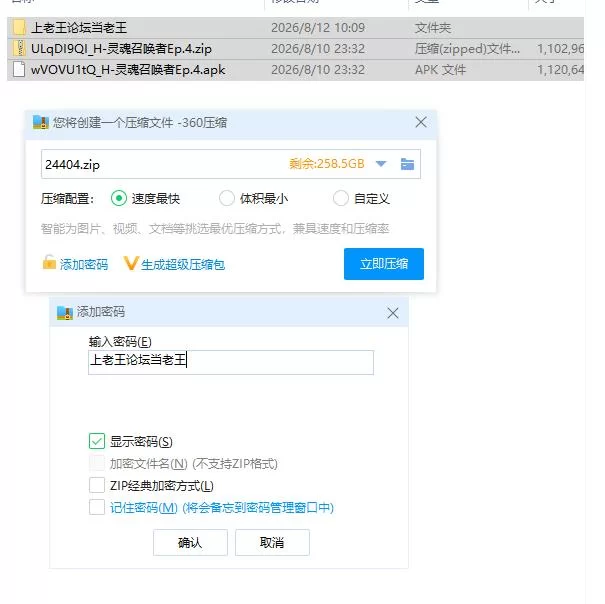Click the APK file icon of wVOVU1tQ_H-灵魂召唤者Ep.4.apk
Viewport: 605px width, 604px height.
[x=19, y=70]
